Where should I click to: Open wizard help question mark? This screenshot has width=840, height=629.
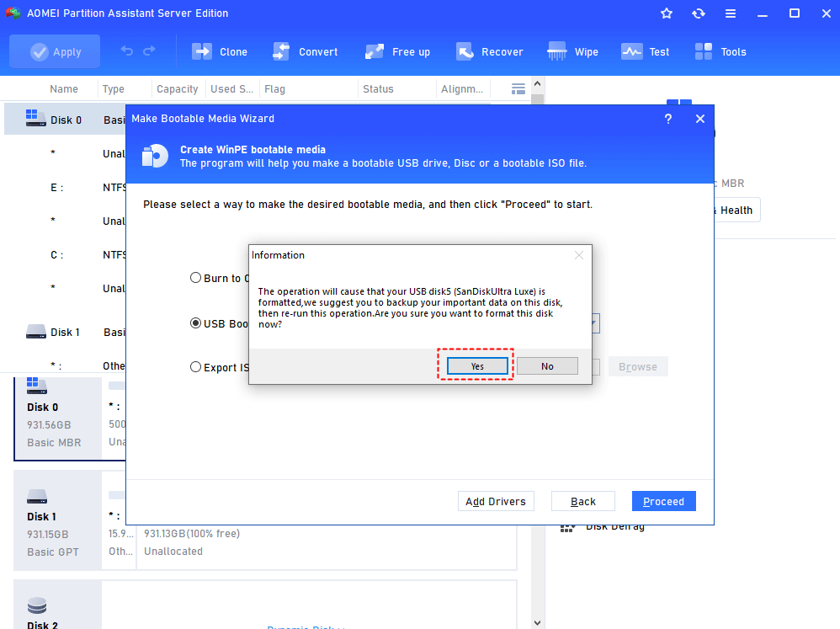click(x=668, y=119)
